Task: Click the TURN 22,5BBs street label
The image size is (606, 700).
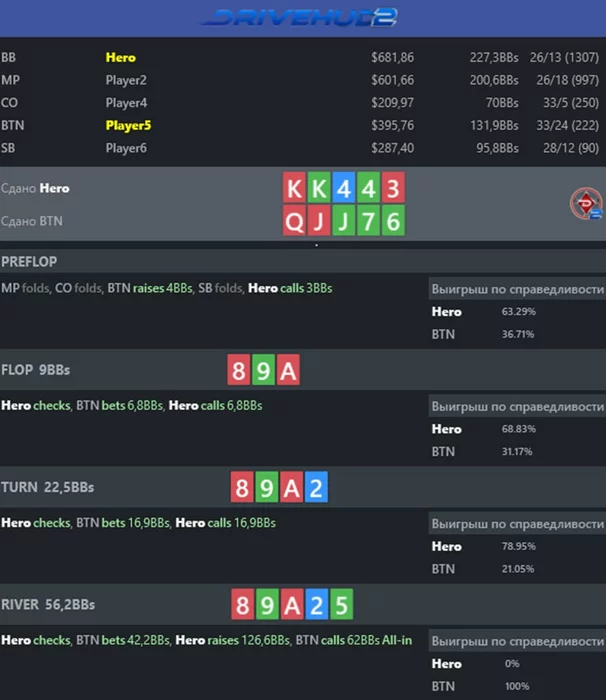Action: click(47, 487)
